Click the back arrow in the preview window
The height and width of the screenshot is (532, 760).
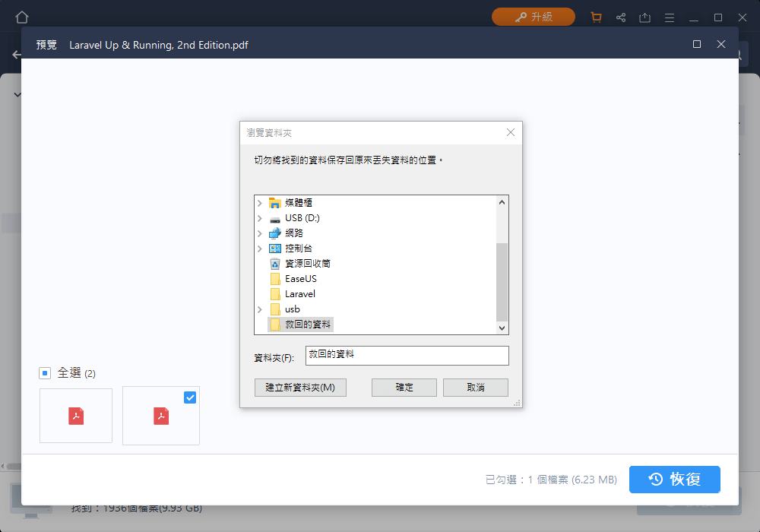pyautogui.click(x=17, y=54)
